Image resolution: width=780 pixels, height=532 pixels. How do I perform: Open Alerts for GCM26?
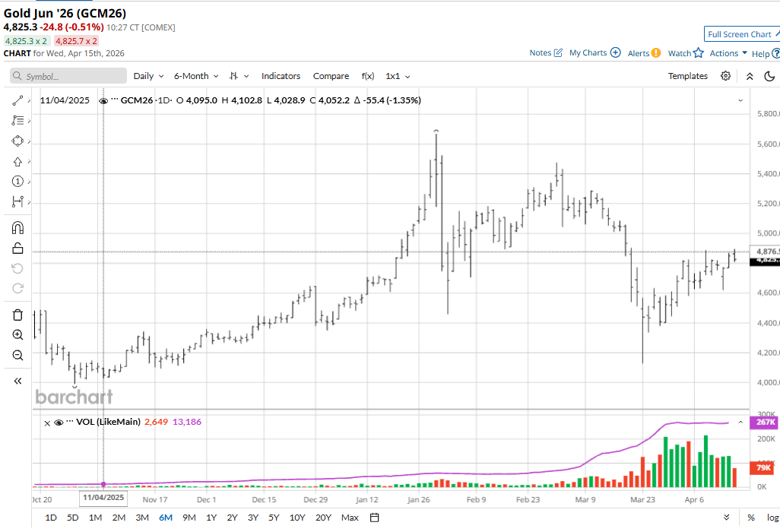(x=644, y=53)
